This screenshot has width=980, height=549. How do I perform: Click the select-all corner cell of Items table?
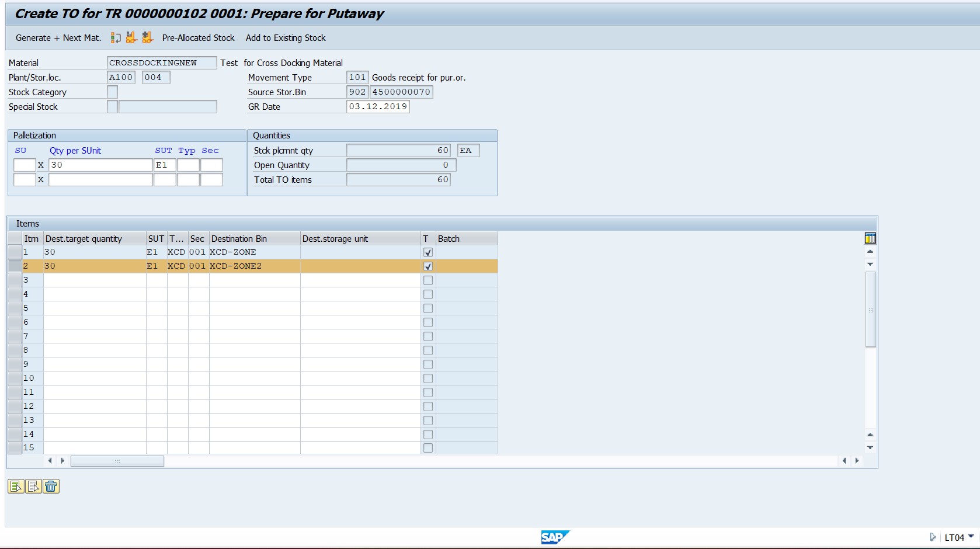pyautogui.click(x=15, y=238)
